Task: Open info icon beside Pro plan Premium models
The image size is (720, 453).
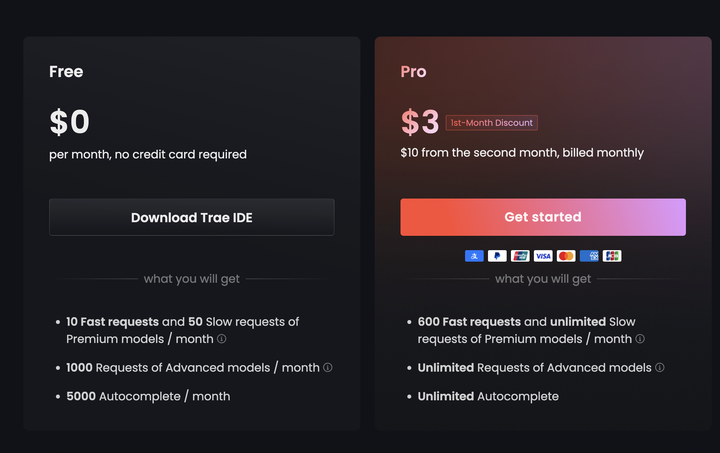Action: 639,339
